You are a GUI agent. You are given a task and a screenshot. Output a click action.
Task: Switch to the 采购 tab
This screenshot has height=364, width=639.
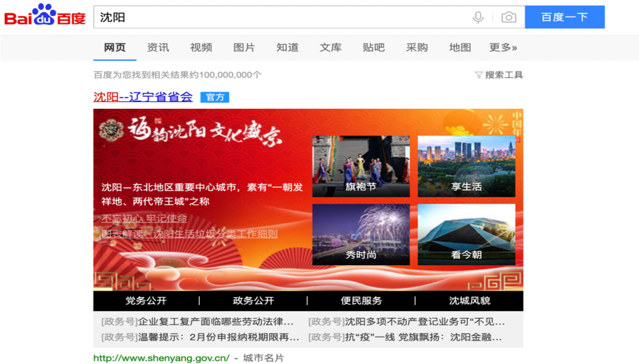[x=417, y=47]
